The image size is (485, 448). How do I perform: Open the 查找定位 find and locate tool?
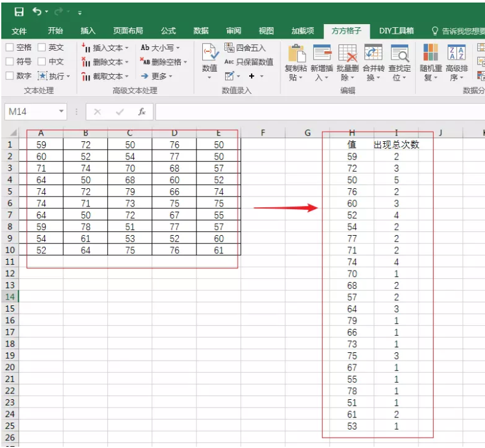[x=399, y=54]
